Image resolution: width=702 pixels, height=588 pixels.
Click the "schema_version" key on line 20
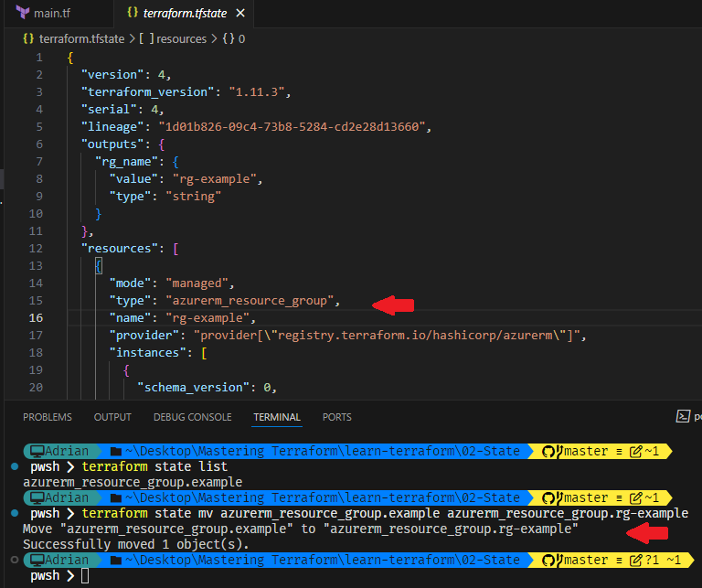coord(193,388)
